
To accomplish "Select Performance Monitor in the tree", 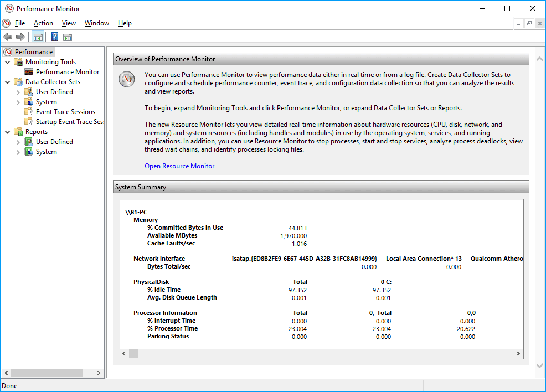I will 68,72.
